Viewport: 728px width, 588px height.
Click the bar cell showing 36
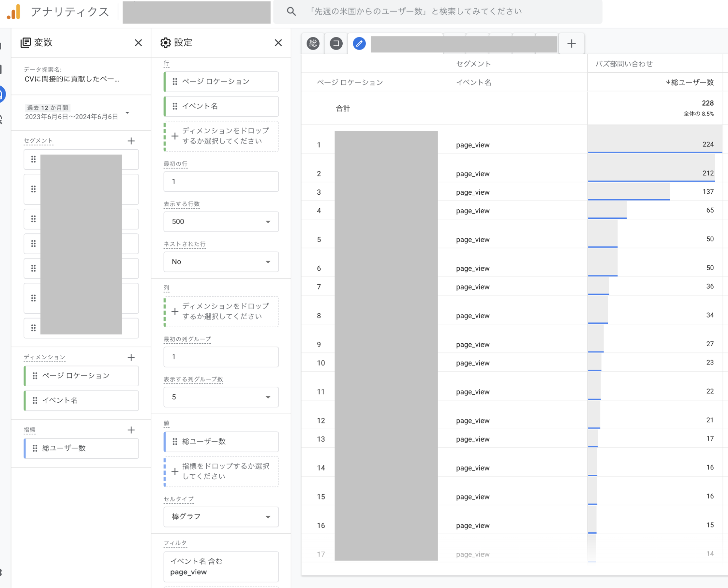coord(655,287)
